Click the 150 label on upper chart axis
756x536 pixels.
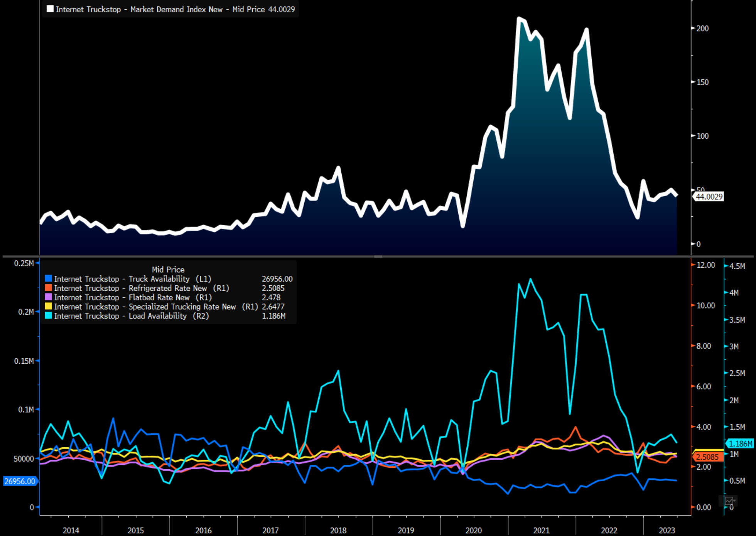(702, 82)
